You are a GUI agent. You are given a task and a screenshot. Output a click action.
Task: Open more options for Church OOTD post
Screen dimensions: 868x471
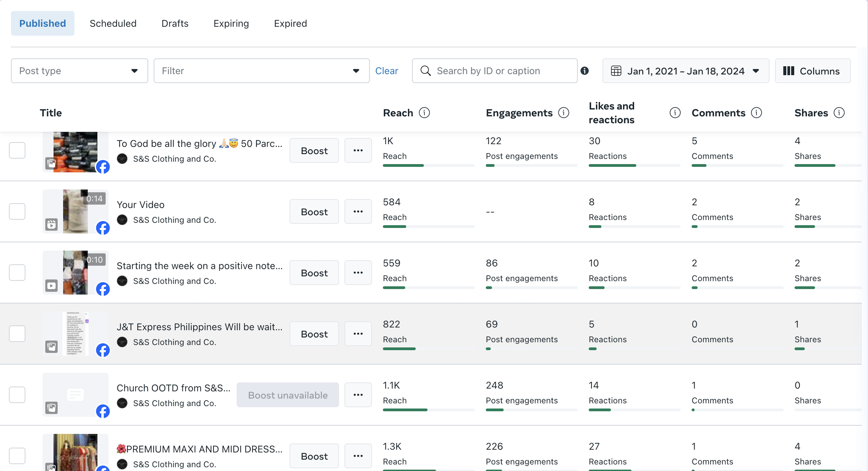tap(358, 395)
